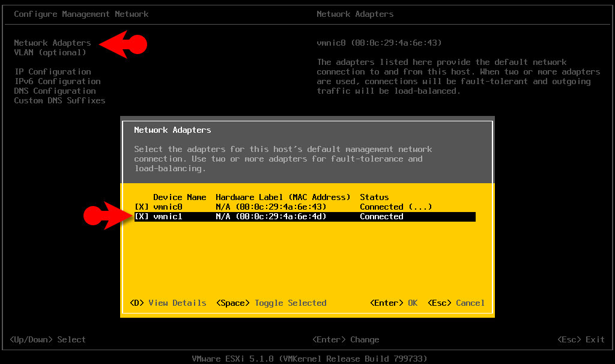This screenshot has height=364, width=615.
Task: Click MAC address 00:0c:29:4a:6e:4d in table
Action: click(x=281, y=216)
